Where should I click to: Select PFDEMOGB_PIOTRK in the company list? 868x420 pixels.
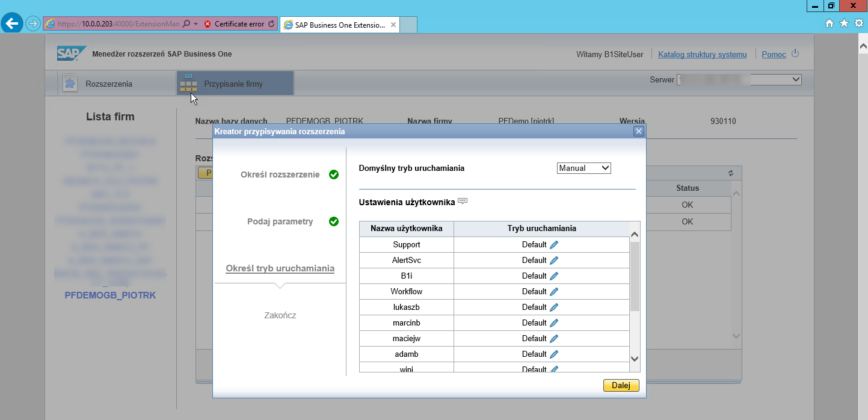click(x=110, y=295)
